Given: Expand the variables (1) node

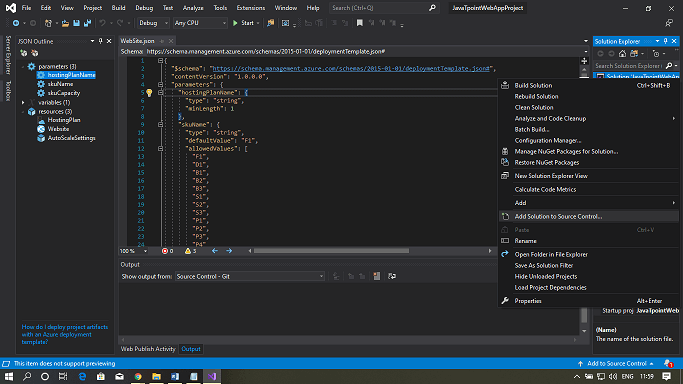Looking at the screenshot, I should 23,102.
